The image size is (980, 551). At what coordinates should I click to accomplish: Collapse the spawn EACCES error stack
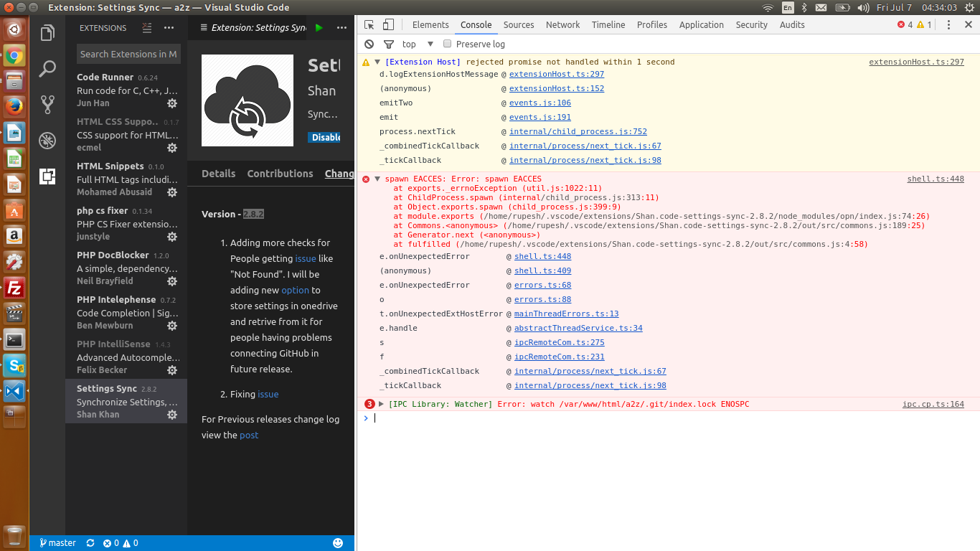[x=377, y=179]
